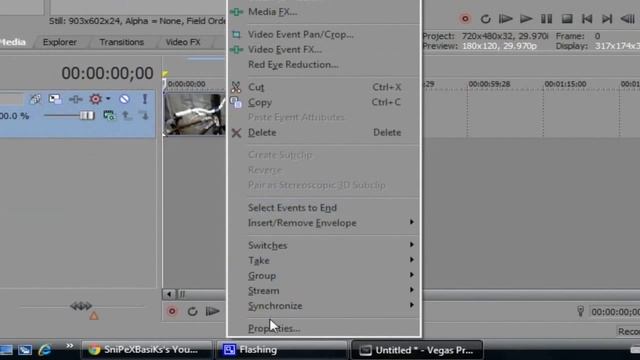640x360 pixels.
Task: Click Play From Start in preview transport
Action: point(505,18)
